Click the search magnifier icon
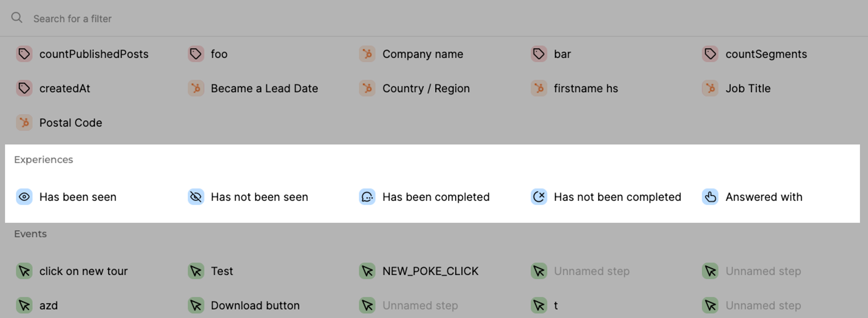Viewport: 868px width, 318px height. coord(17,18)
